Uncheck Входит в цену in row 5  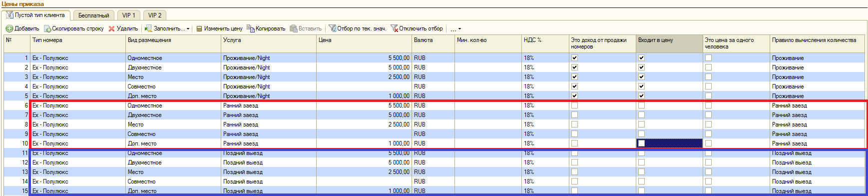641,96
